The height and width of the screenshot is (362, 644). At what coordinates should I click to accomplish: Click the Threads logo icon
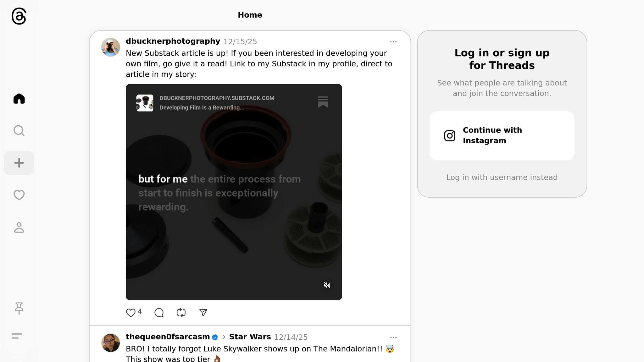[x=19, y=16]
